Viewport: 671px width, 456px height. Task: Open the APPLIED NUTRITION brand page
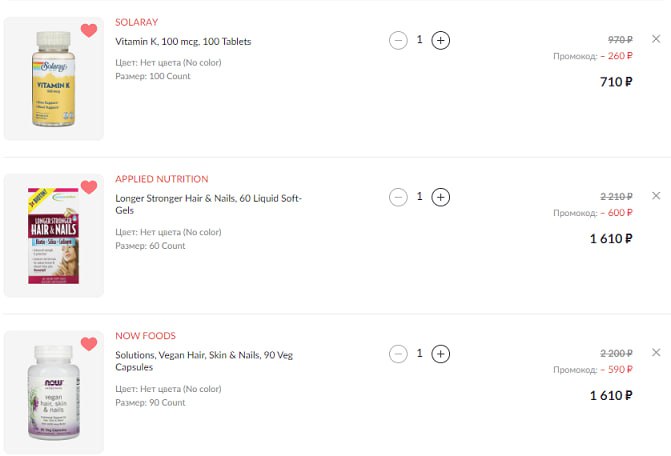[162, 179]
